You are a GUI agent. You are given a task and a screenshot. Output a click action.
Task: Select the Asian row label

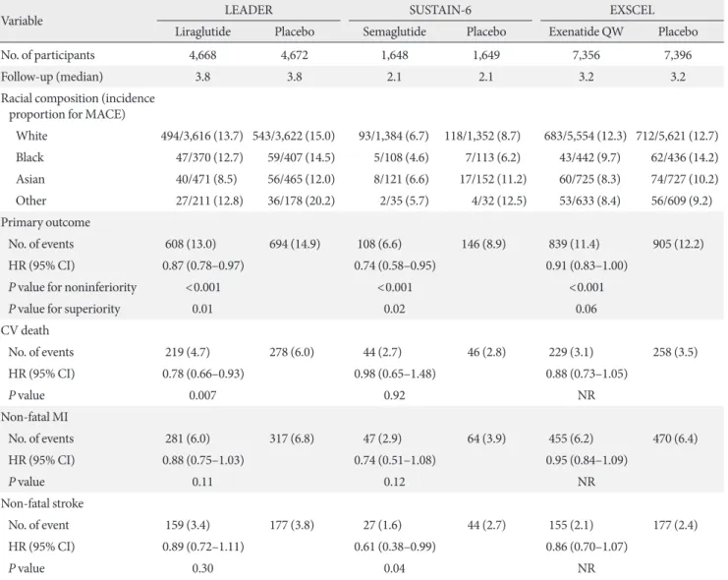click(x=30, y=179)
